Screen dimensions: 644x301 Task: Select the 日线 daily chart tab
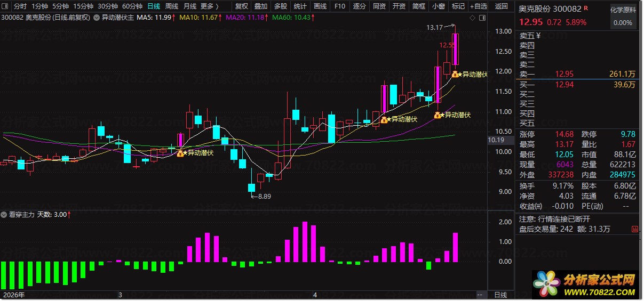point(154,6)
